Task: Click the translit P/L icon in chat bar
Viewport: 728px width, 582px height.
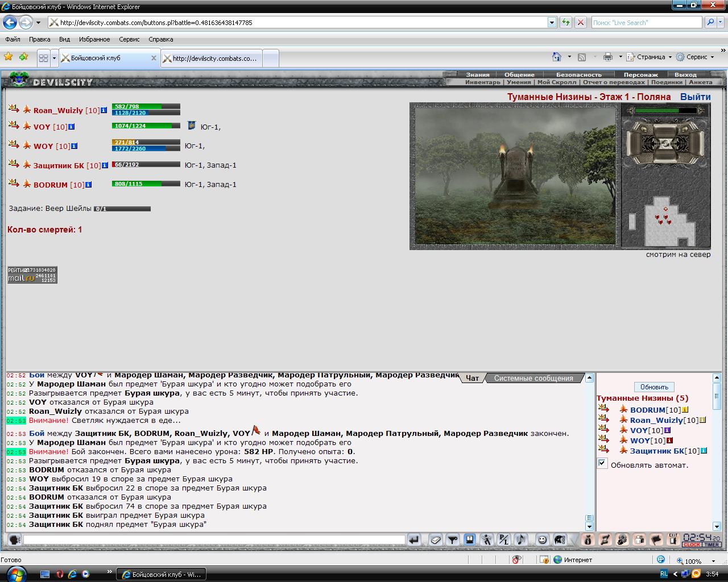Action: [x=504, y=540]
